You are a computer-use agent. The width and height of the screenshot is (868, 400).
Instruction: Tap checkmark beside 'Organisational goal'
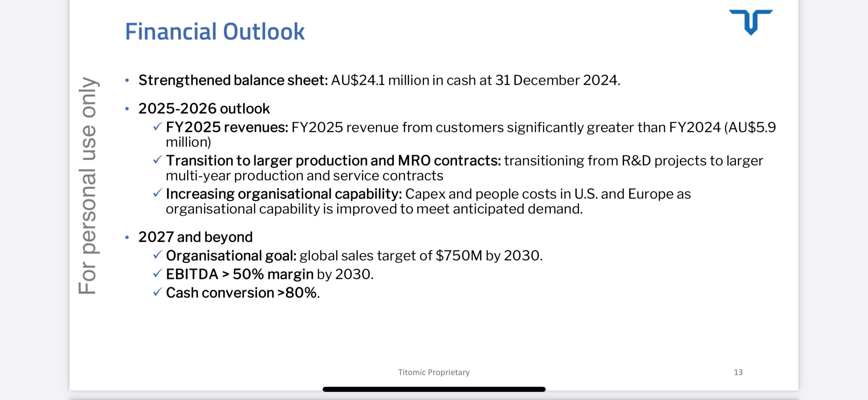157,255
